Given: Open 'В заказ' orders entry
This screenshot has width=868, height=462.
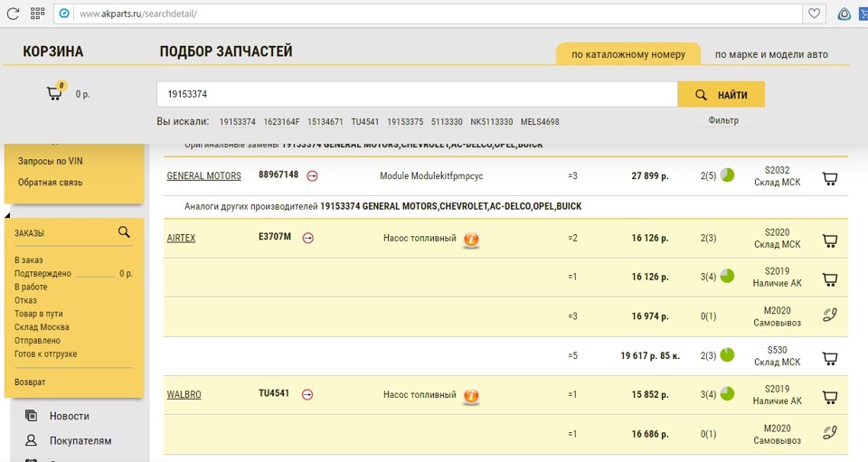Looking at the screenshot, I should 29,259.
